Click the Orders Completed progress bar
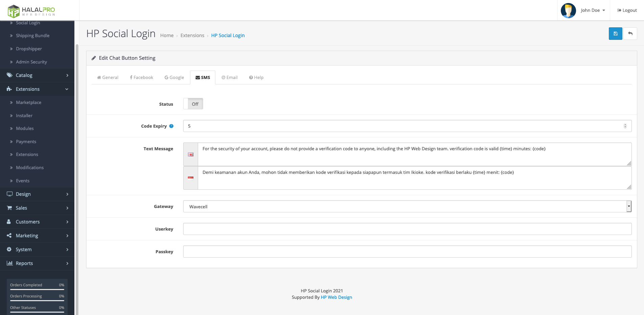 (x=37, y=289)
